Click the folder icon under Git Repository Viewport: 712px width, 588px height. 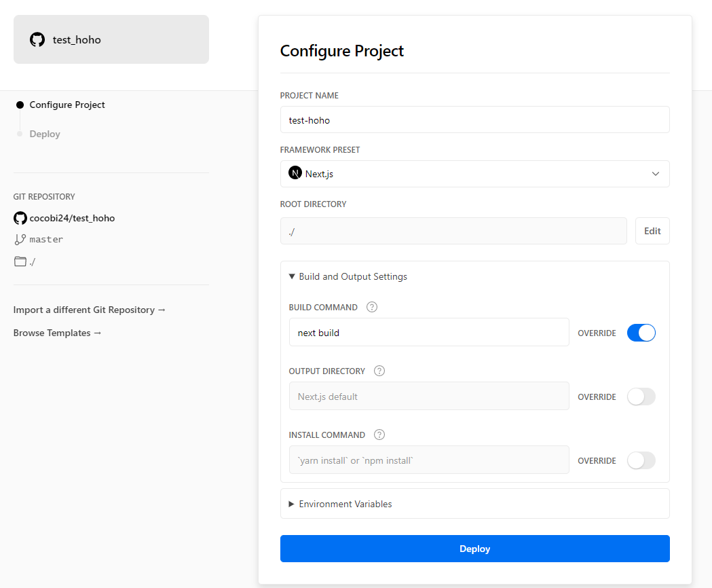pos(20,261)
